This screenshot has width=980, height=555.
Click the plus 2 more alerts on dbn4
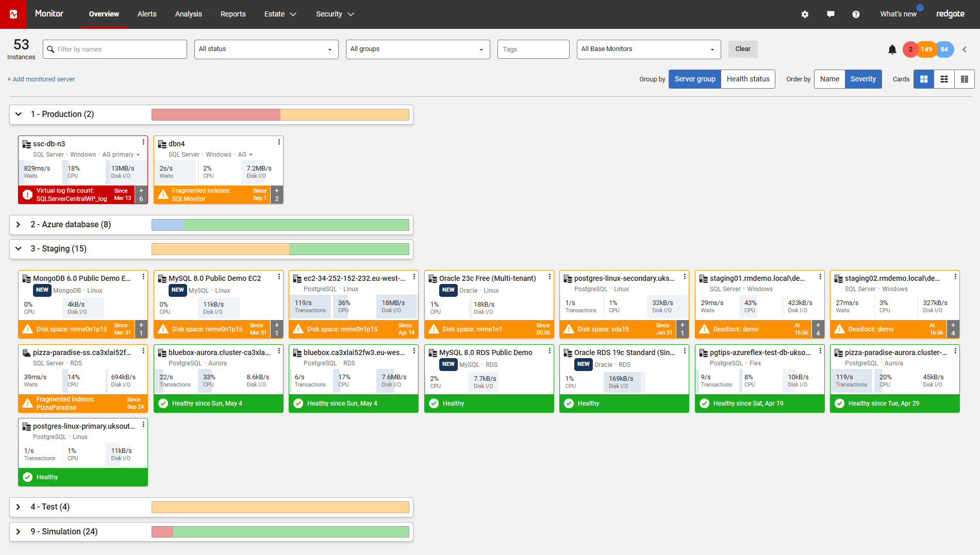277,195
